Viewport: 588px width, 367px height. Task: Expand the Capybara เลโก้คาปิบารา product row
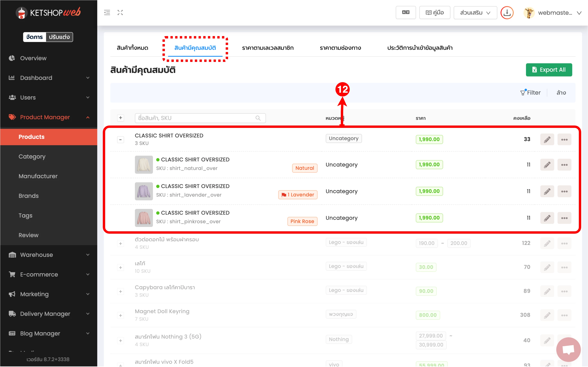tap(120, 291)
